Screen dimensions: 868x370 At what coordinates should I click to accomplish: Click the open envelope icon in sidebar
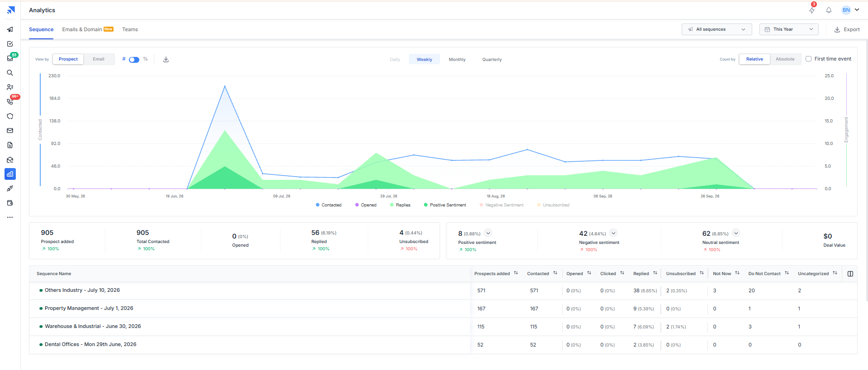tap(10, 159)
